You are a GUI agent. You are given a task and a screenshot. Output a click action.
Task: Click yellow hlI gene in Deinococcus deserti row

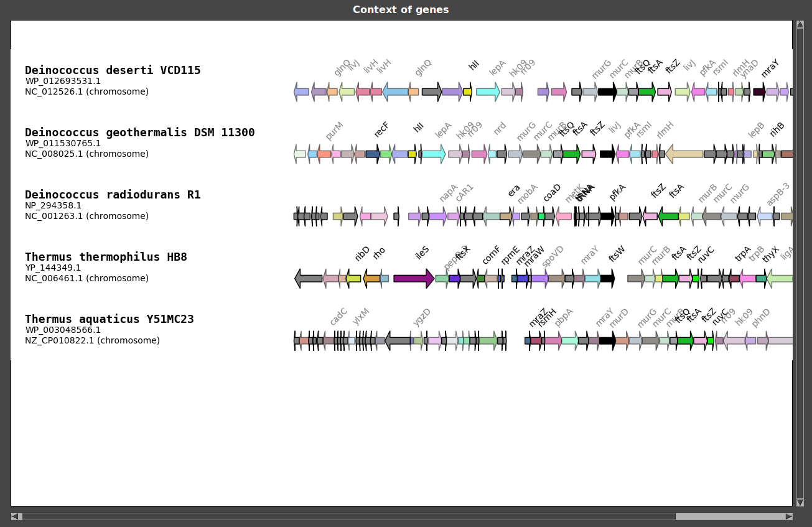pyautogui.click(x=467, y=92)
